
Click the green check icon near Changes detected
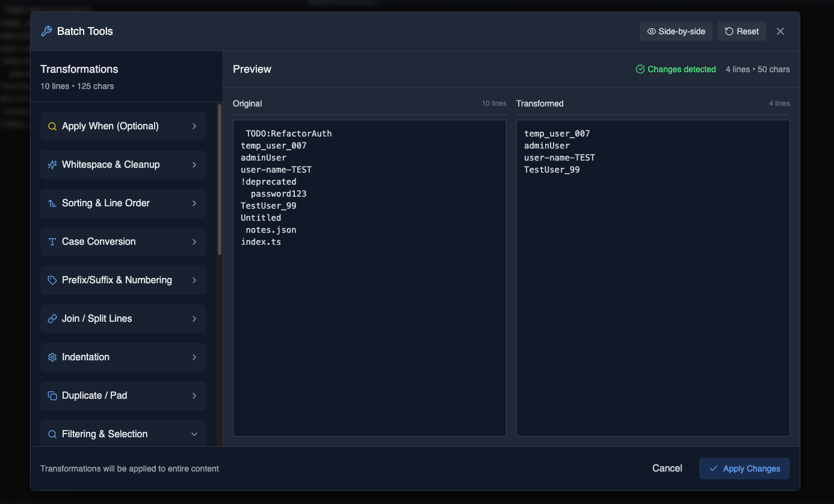(640, 69)
